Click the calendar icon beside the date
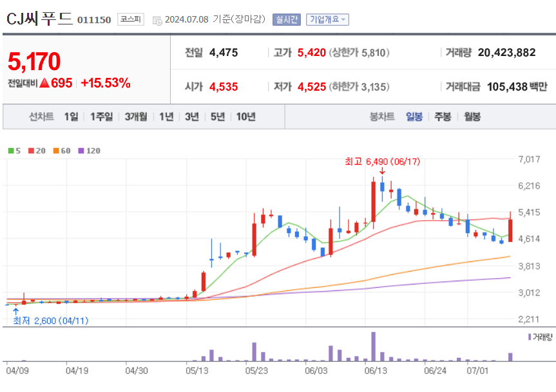 [157, 21]
